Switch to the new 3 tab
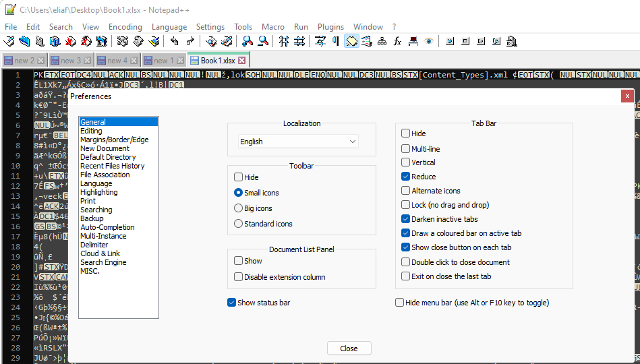Viewport: 640px width, 364px height. [71, 61]
